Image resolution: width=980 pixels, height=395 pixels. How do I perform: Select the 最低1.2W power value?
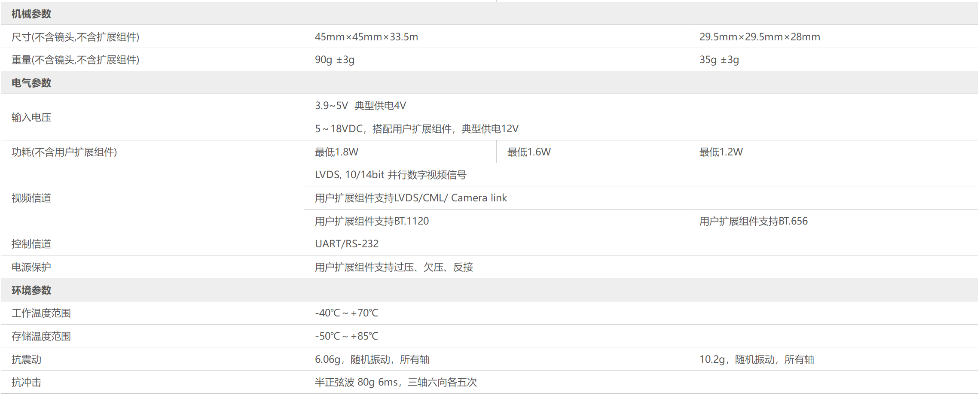click(720, 152)
